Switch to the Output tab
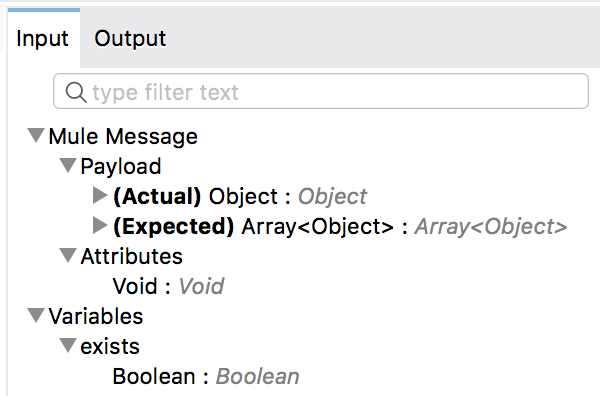 [130, 38]
